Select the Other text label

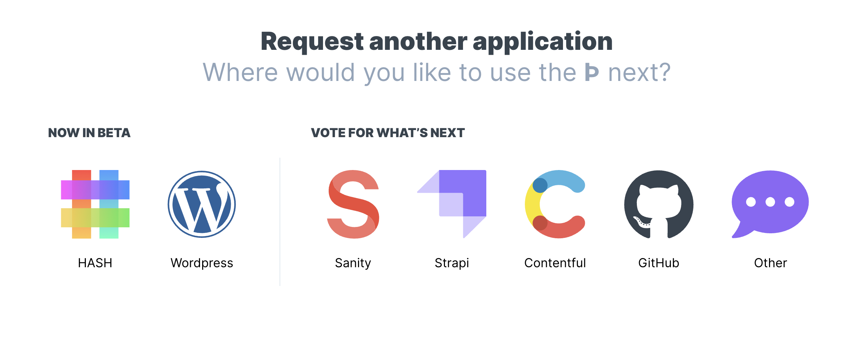[770, 263]
